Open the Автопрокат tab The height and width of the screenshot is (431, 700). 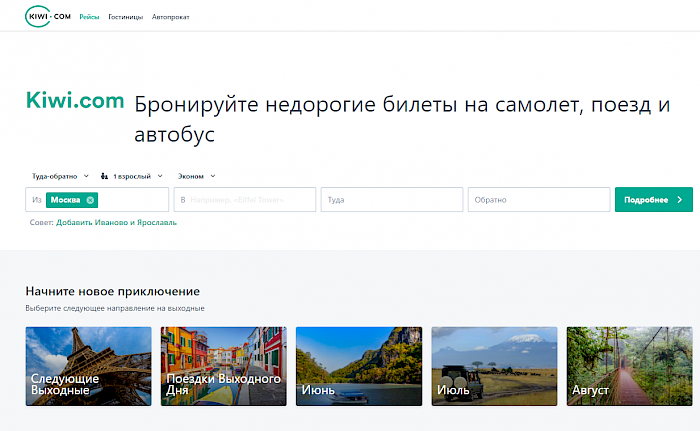171,17
